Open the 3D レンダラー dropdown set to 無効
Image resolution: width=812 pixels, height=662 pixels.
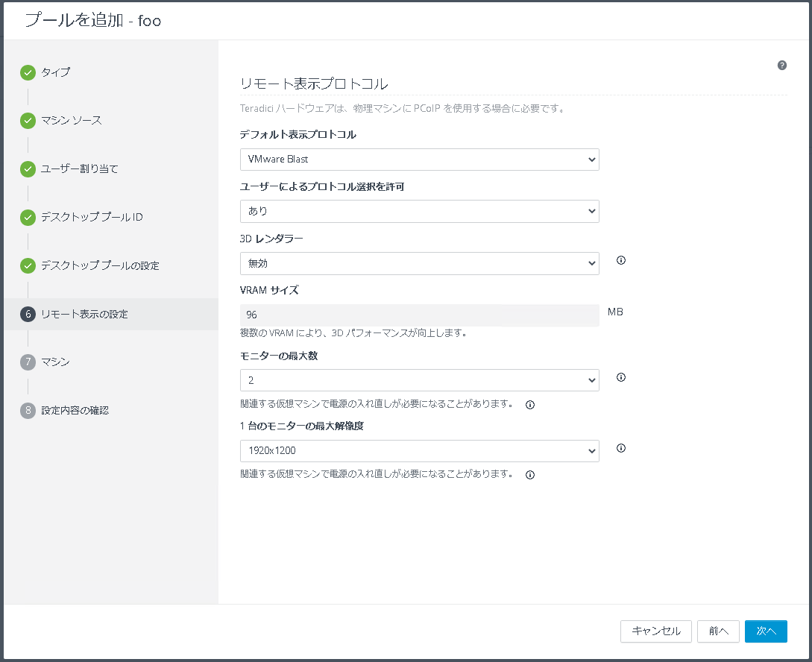click(420, 263)
